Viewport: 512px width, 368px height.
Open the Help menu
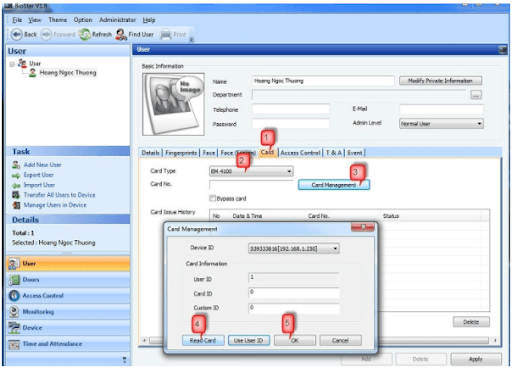[149, 20]
